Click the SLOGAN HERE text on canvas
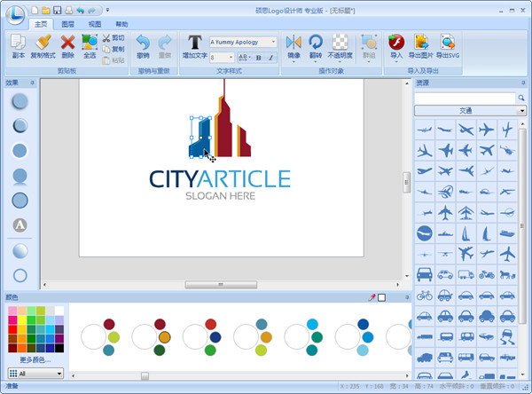 tap(220, 196)
